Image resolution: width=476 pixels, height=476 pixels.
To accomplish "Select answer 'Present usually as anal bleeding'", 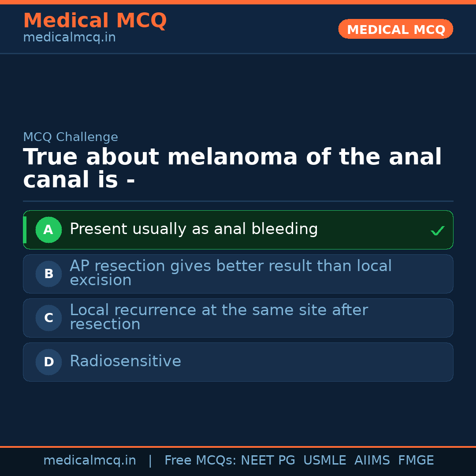I will tap(193, 229).
